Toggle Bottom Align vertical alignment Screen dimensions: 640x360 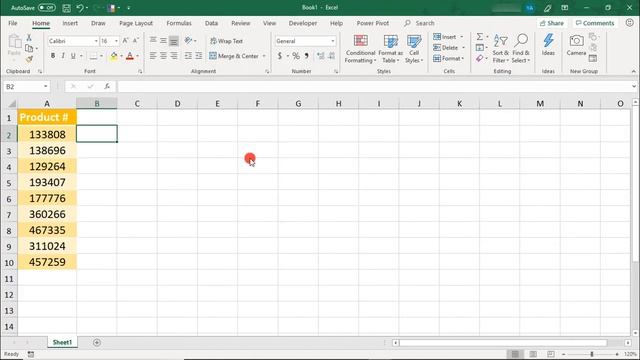tap(173, 41)
